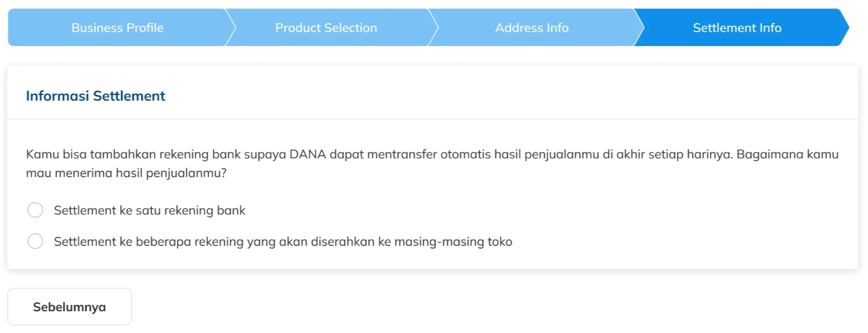
Task: Select single bank account settlement radio button
Action: [35, 210]
